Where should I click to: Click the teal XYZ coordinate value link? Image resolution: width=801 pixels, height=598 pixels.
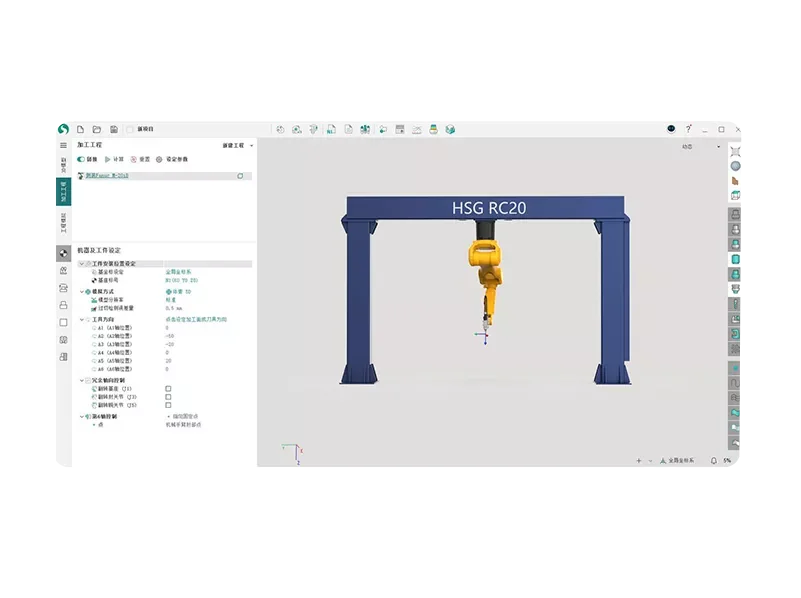click(x=181, y=280)
